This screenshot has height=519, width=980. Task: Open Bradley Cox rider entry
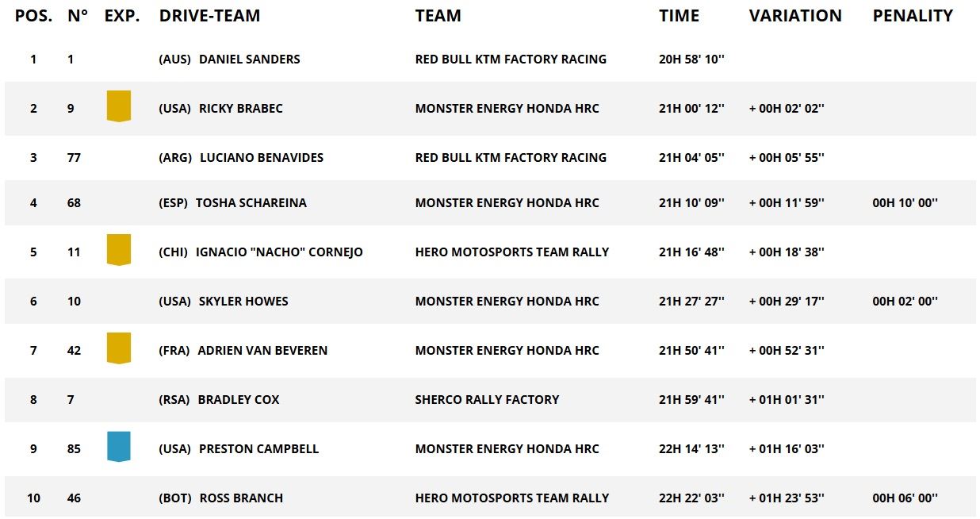pyautogui.click(x=238, y=400)
